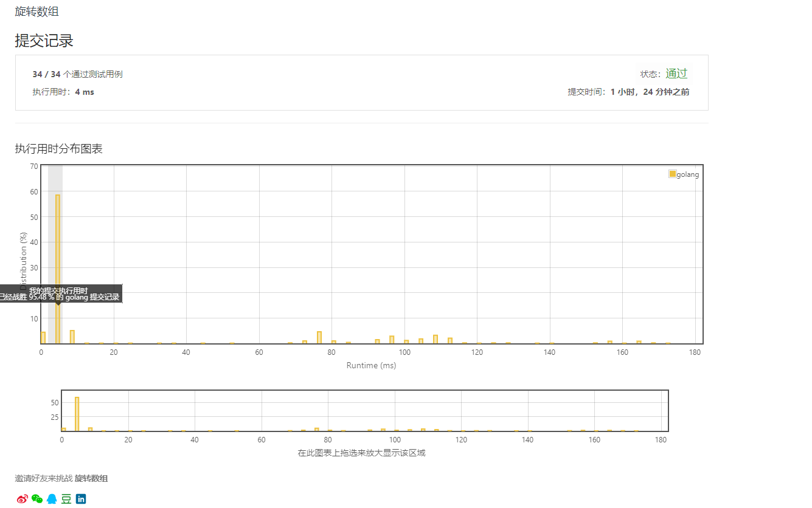Click the main chart bar near 76 ms
812x508 pixels.
(319, 337)
